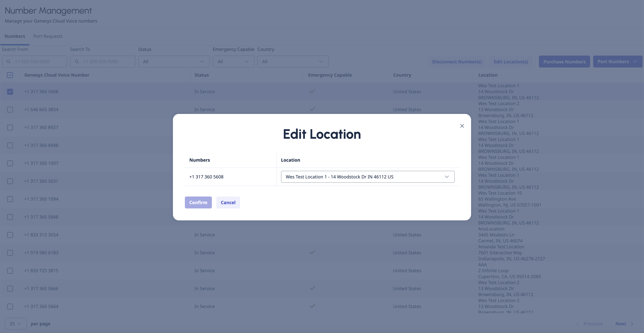Click the Next page chevron arrow
The image size is (644, 333).
pyautogui.click(x=632, y=324)
